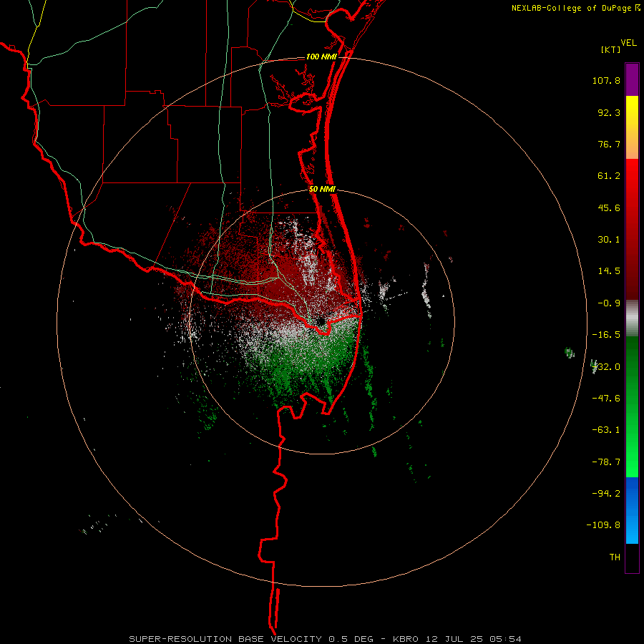Click the 50 NMI range ring label
Image resolution: width=644 pixels, height=644 pixels.
click(x=322, y=190)
